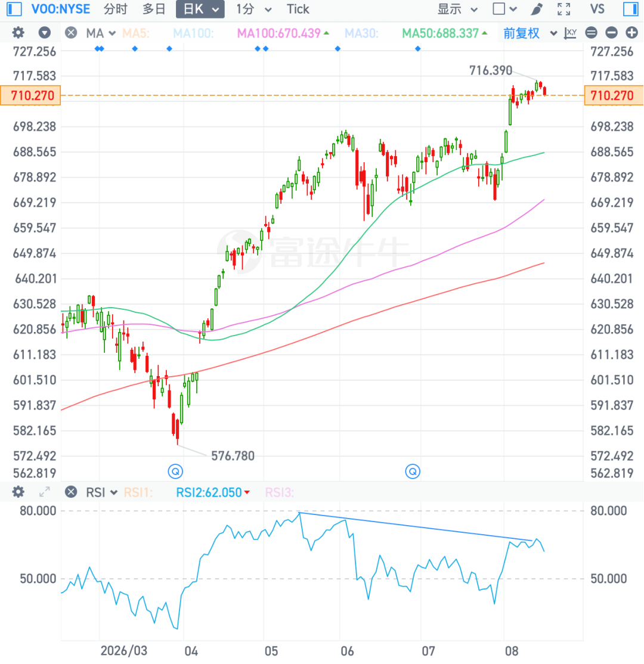Click the blue diamond marker above July
The height and width of the screenshot is (664, 644).
click(418, 49)
